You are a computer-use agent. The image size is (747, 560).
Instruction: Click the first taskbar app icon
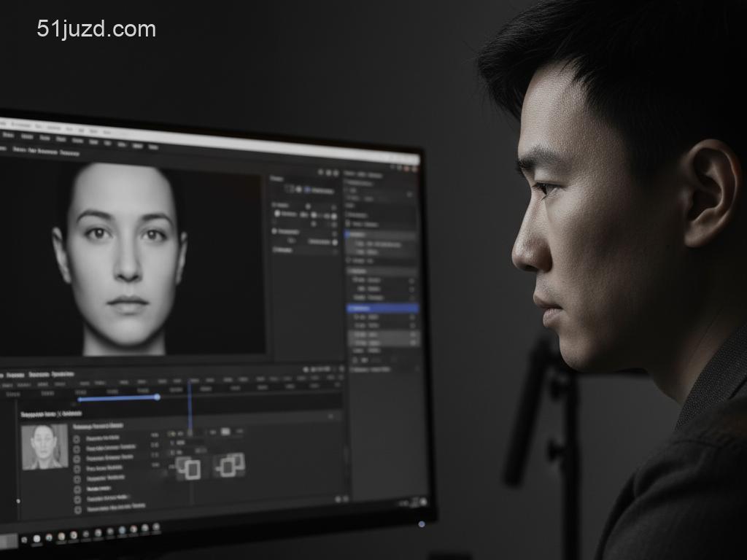(x=36, y=539)
